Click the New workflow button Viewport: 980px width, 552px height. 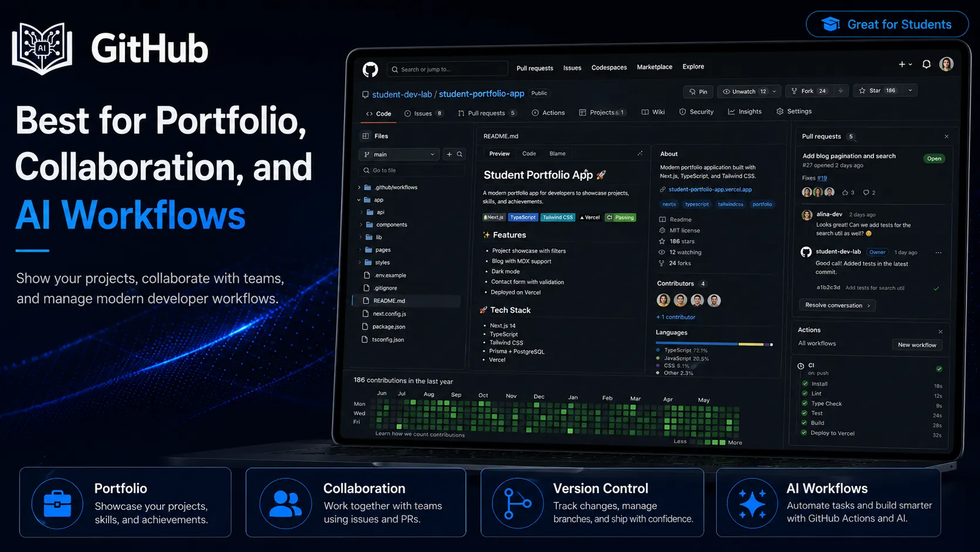917,345
